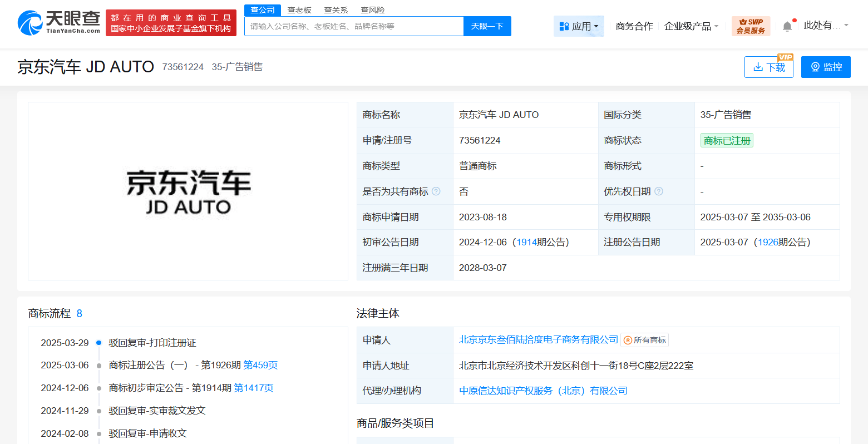Click the 商标已注册 status tag

pos(727,141)
